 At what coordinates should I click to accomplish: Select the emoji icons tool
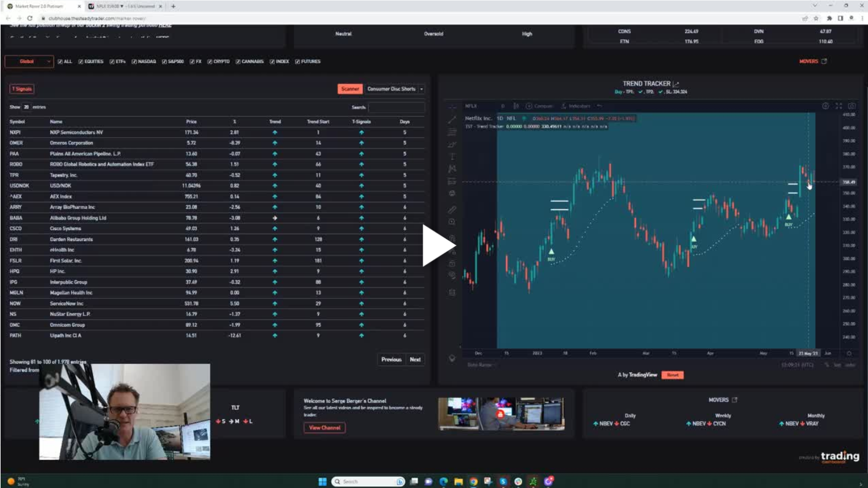pos(452,193)
